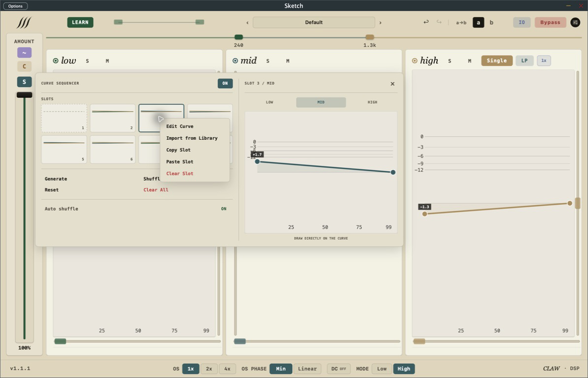Mute the mid band

[x=288, y=61]
